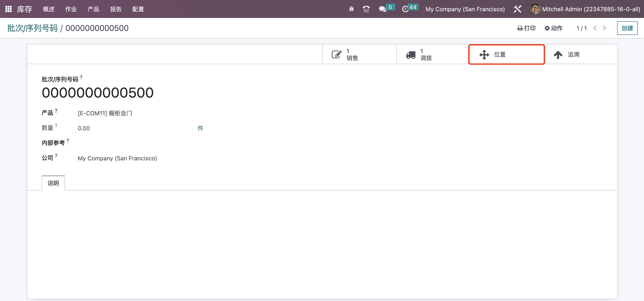644x301 pixels.
Task: Click the 内部参考 empty field
Action: [x=140, y=143]
